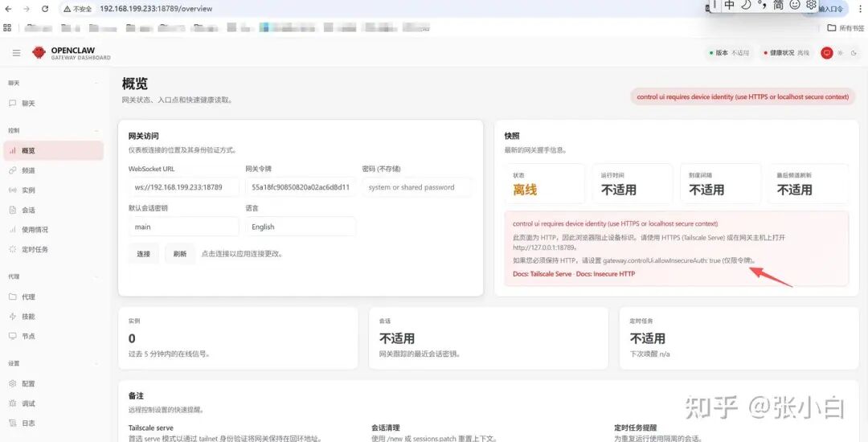Open the 会话 sessions document icon

pyautogui.click(x=13, y=211)
